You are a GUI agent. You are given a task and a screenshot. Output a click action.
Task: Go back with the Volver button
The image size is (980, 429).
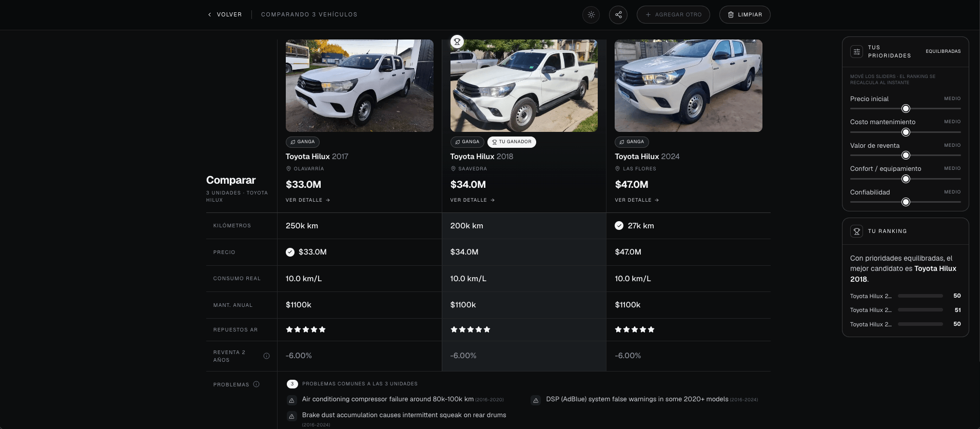[225, 14]
